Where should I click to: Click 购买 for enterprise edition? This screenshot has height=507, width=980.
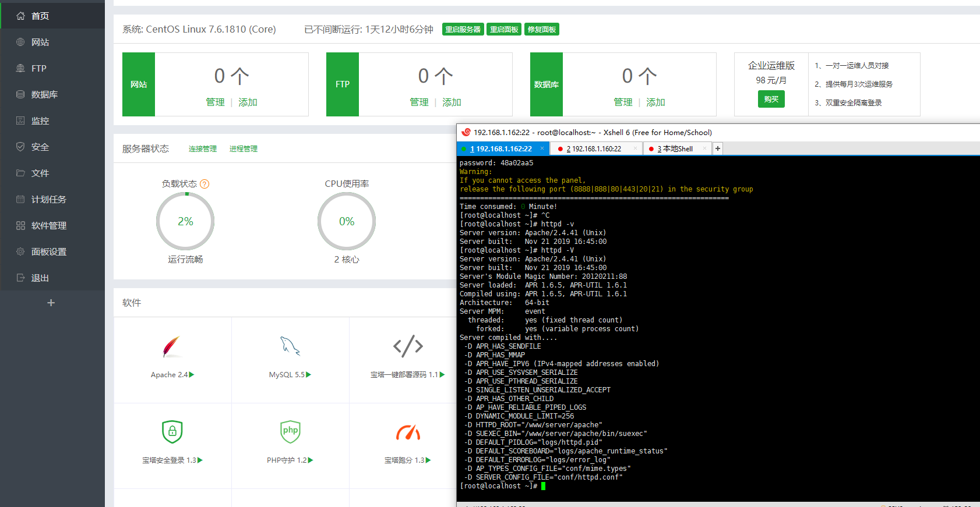[771, 99]
